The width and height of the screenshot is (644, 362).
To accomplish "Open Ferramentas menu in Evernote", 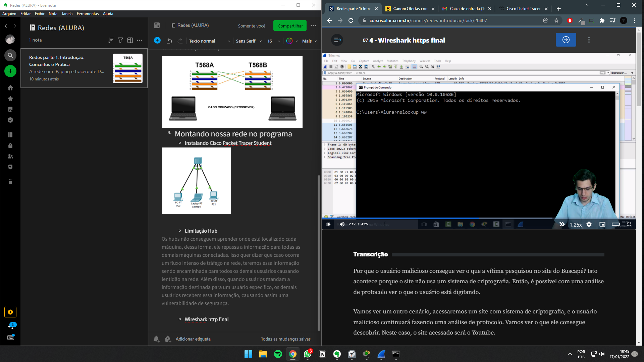I will click(88, 14).
